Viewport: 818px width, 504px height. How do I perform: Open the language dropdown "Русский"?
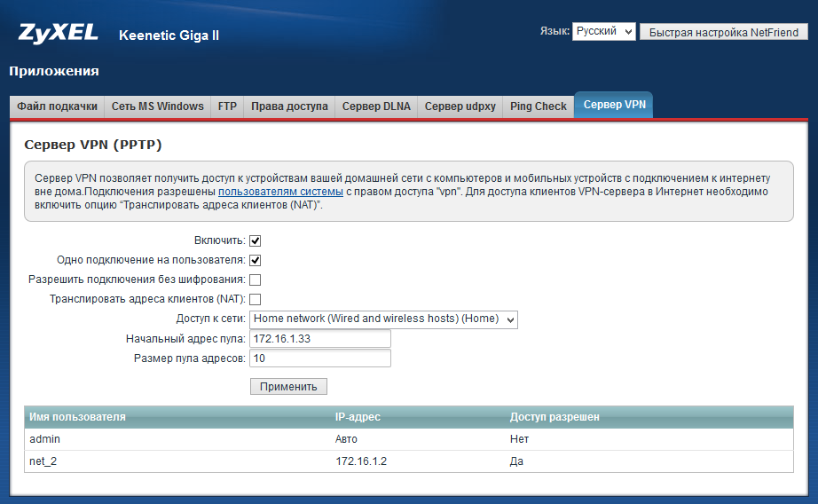click(x=603, y=31)
